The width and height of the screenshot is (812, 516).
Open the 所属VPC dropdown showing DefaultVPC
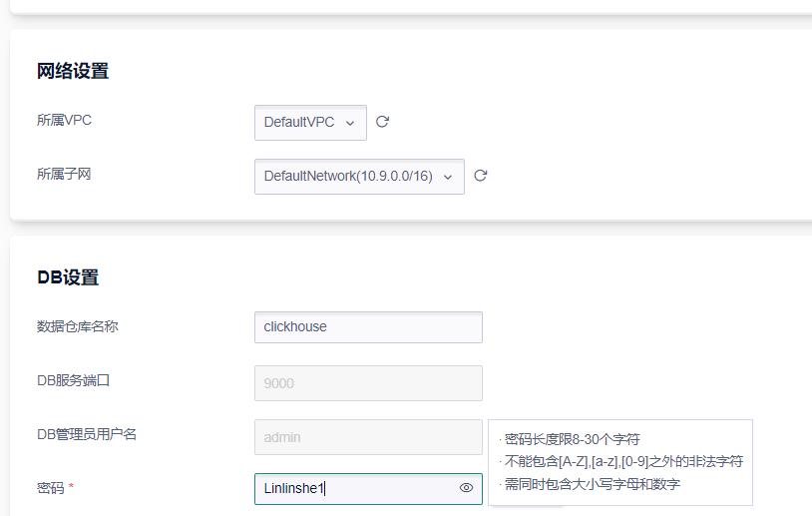coord(299,123)
